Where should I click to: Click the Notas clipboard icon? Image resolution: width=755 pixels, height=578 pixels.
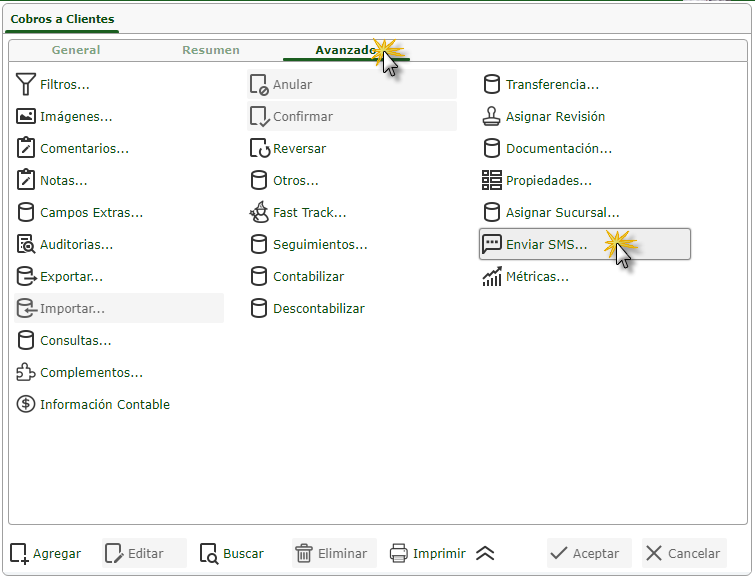click(26, 180)
